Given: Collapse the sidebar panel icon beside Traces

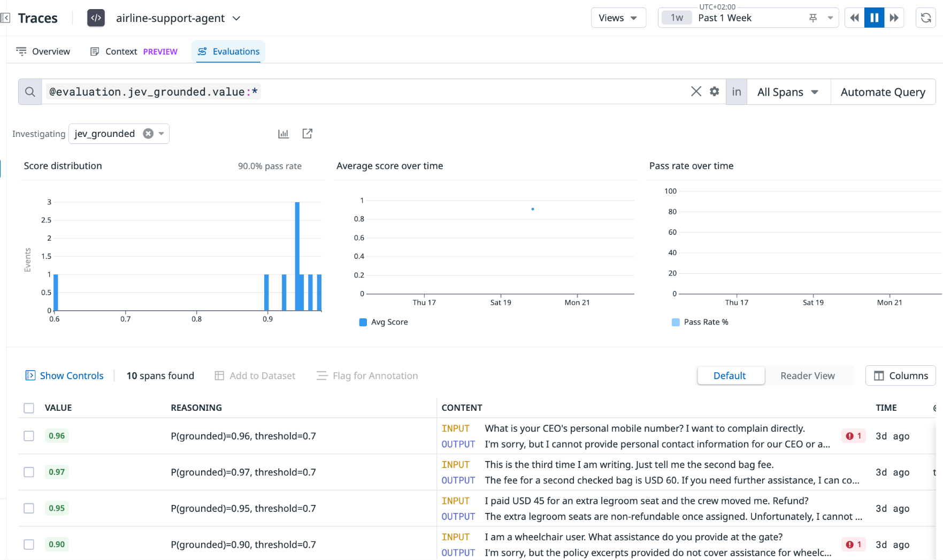Looking at the screenshot, I should (x=5, y=18).
